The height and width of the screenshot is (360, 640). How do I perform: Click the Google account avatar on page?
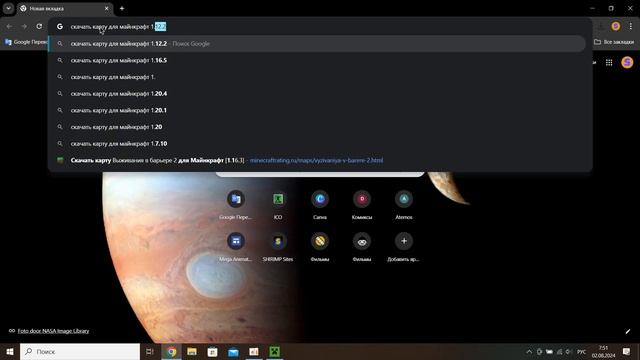tap(627, 62)
